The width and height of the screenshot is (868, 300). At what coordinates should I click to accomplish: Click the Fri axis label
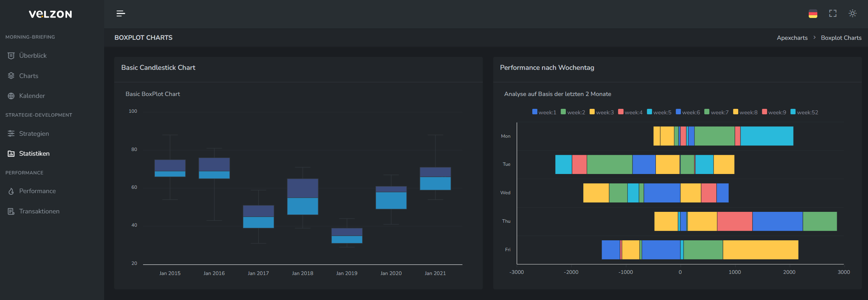(x=508, y=250)
